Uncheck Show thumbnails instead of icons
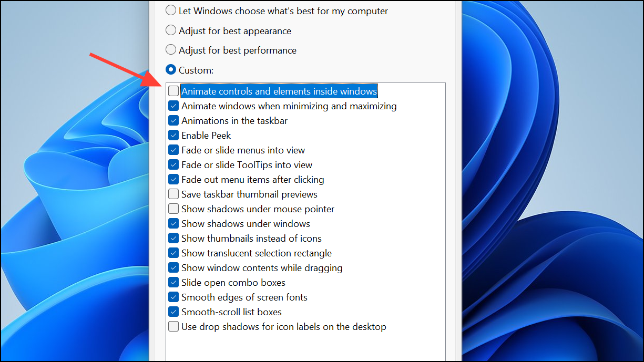Viewport: 644px width, 362px height. [x=173, y=238]
